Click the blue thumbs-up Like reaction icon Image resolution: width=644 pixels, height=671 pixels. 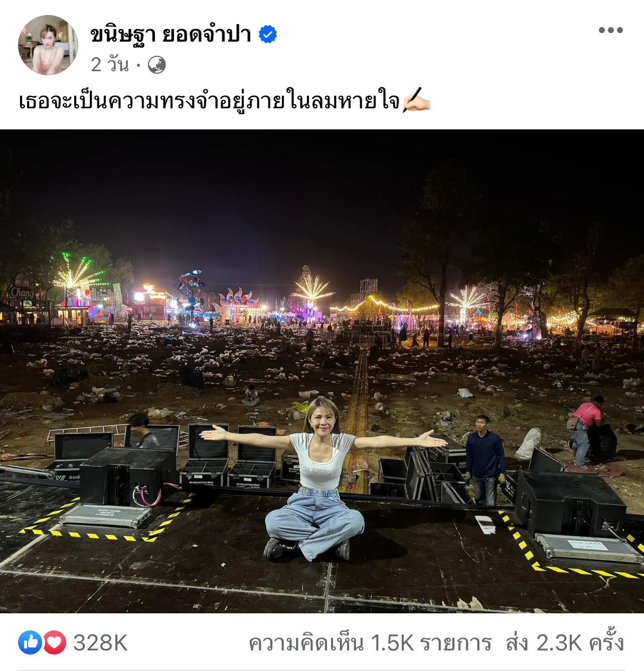pyautogui.click(x=30, y=642)
